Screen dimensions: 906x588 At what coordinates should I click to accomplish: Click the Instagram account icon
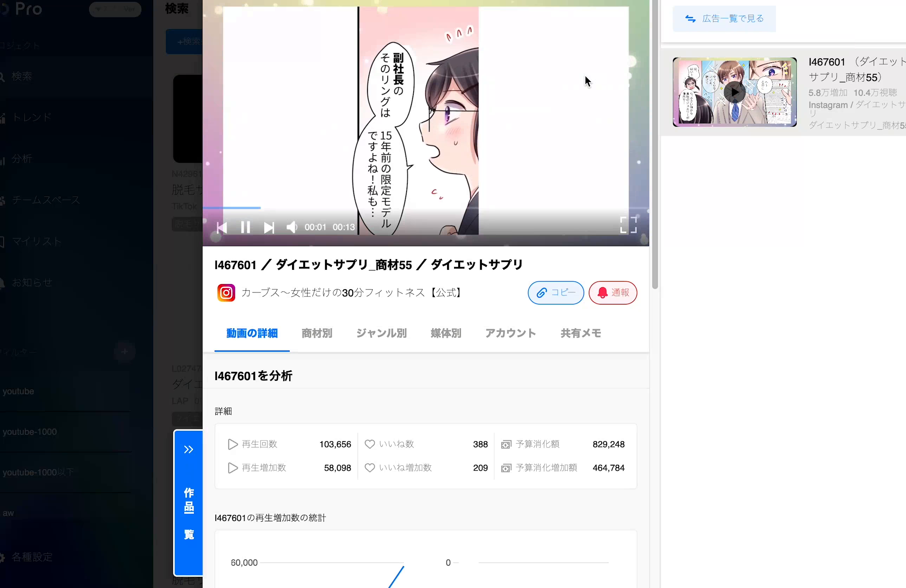tap(226, 293)
